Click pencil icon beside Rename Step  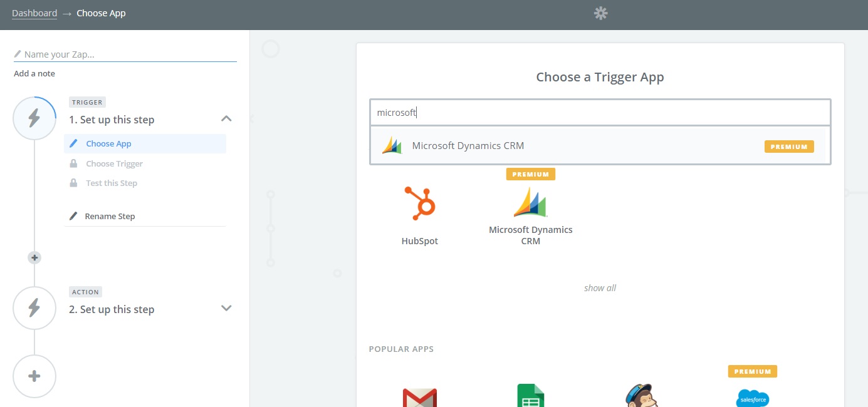click(73, 216)
